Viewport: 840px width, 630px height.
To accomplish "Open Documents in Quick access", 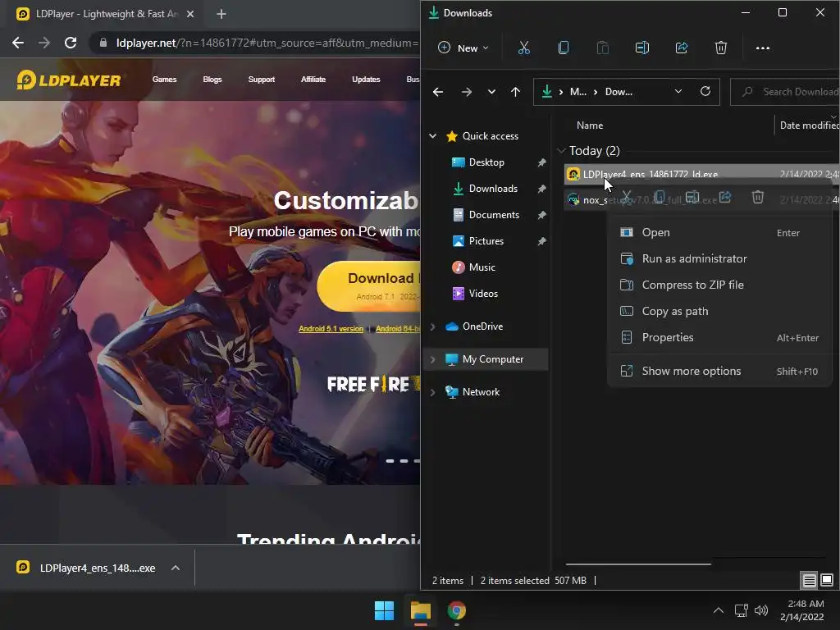I will 494,215.
